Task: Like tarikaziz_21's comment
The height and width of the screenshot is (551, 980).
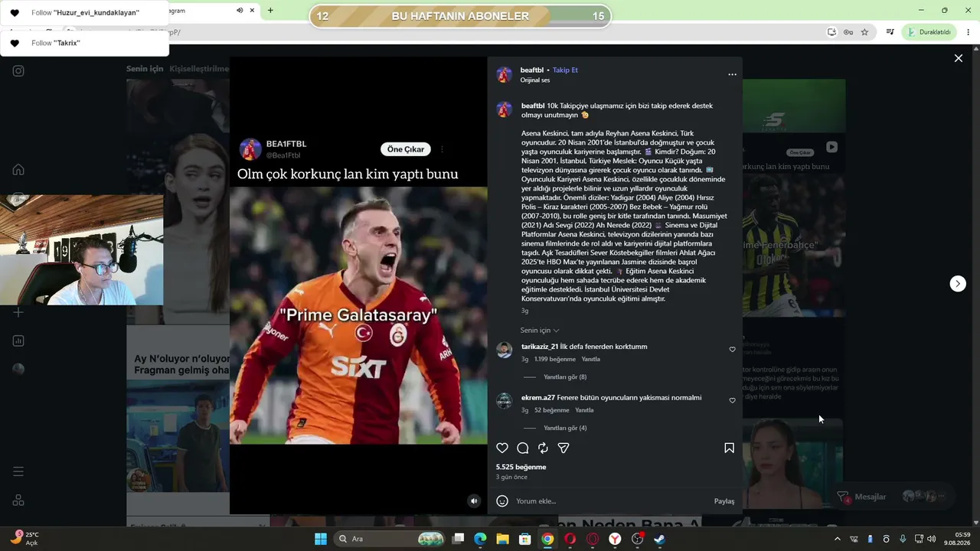Action: click(732, 350)
